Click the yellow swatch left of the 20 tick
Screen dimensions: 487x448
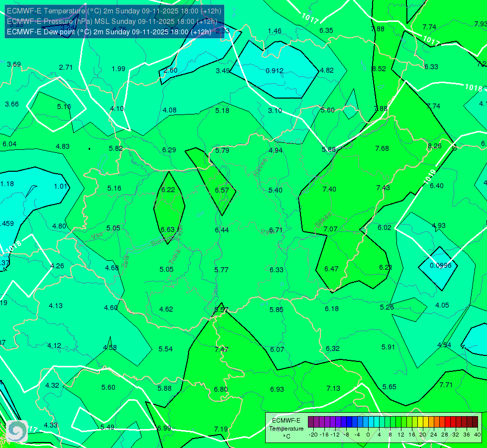420,422
